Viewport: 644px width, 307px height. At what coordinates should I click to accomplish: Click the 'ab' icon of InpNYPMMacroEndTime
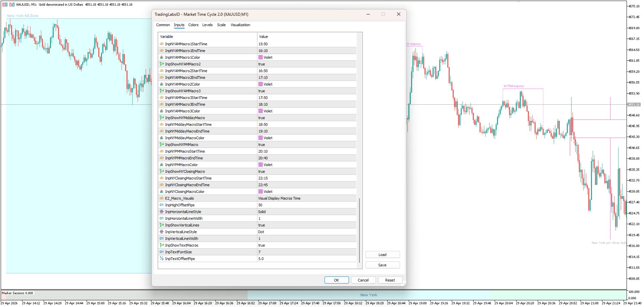[161, 158]
